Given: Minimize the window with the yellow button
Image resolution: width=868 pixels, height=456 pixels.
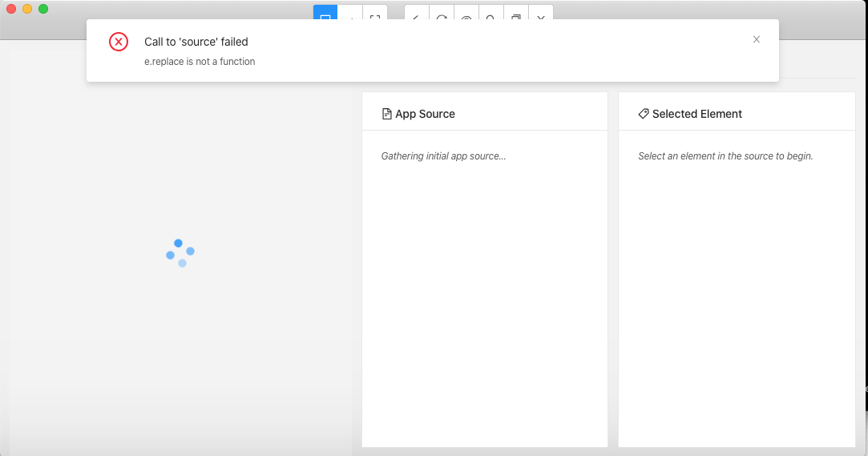Looking at the screenshot, I should point(27,9).
